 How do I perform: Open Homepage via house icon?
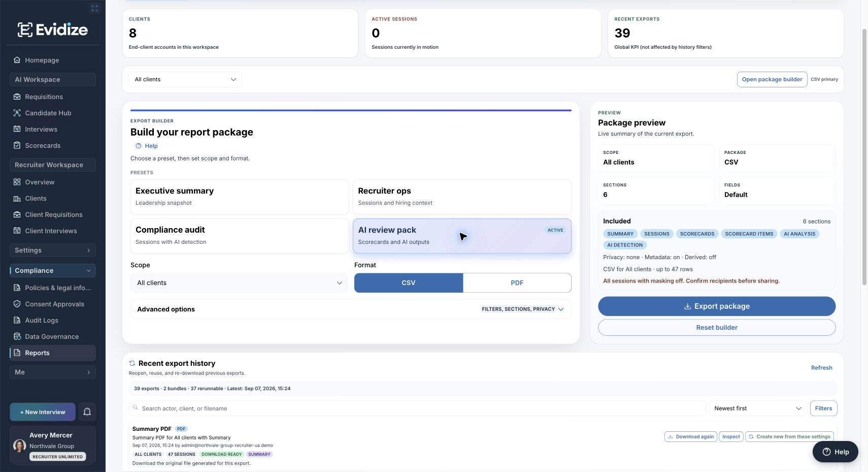tap(17, 60)
